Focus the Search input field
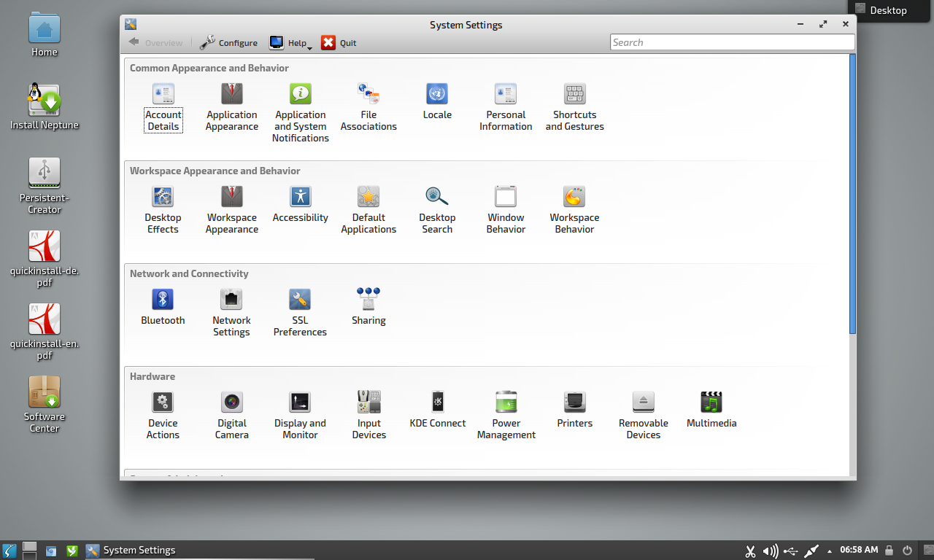This screenshot has height=560, width=934. [x=732, y=42]
